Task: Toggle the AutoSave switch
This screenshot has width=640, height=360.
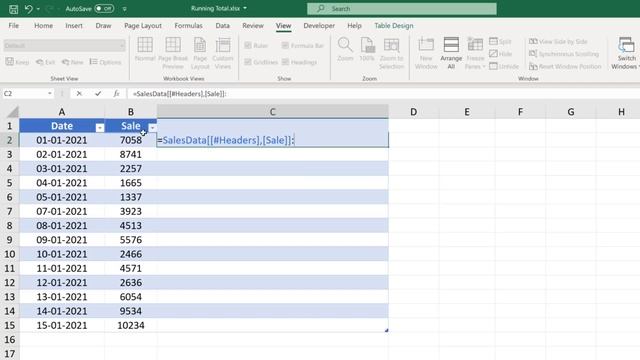Action: point(104,8)
